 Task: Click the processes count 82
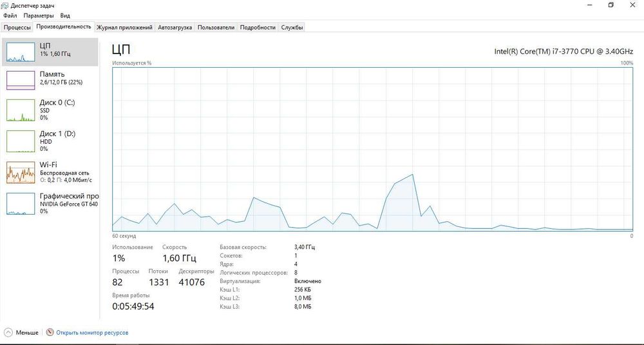pos(117,282)
